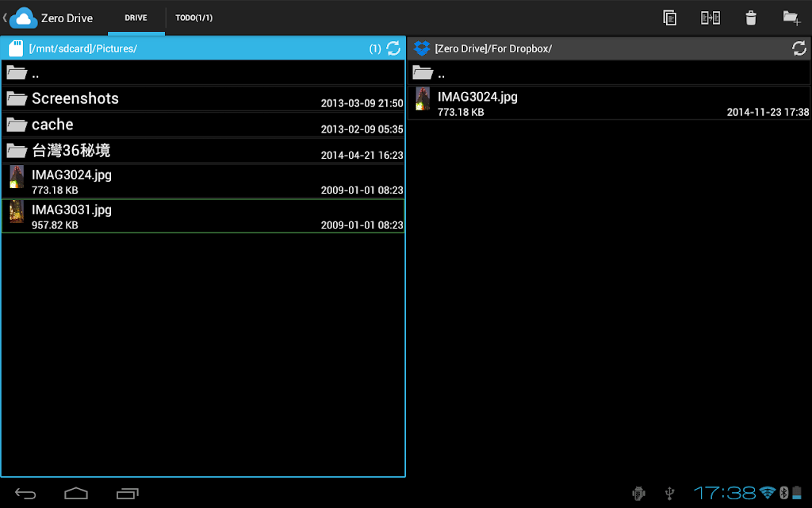Tap date 2014-04-21 16:23
This screenshot has width=812, height=508.
[362, 155]
